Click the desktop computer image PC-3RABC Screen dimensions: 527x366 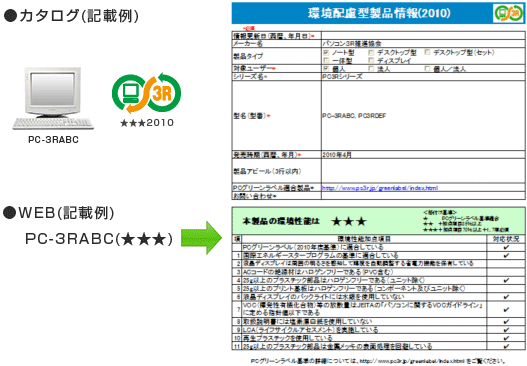[x=53, y=98]
